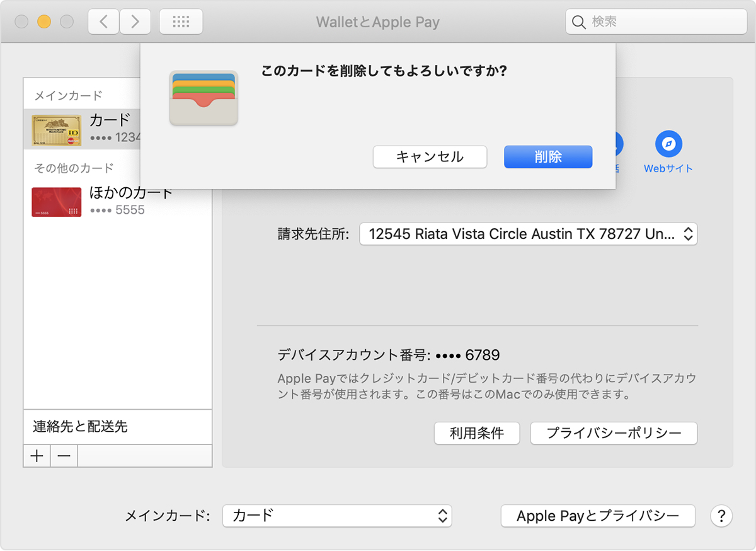Select 連絡先と配送先 in sidebar
The width and height of the screenshot is (756, 551).
pyautogui.click(x=118, y=427)
